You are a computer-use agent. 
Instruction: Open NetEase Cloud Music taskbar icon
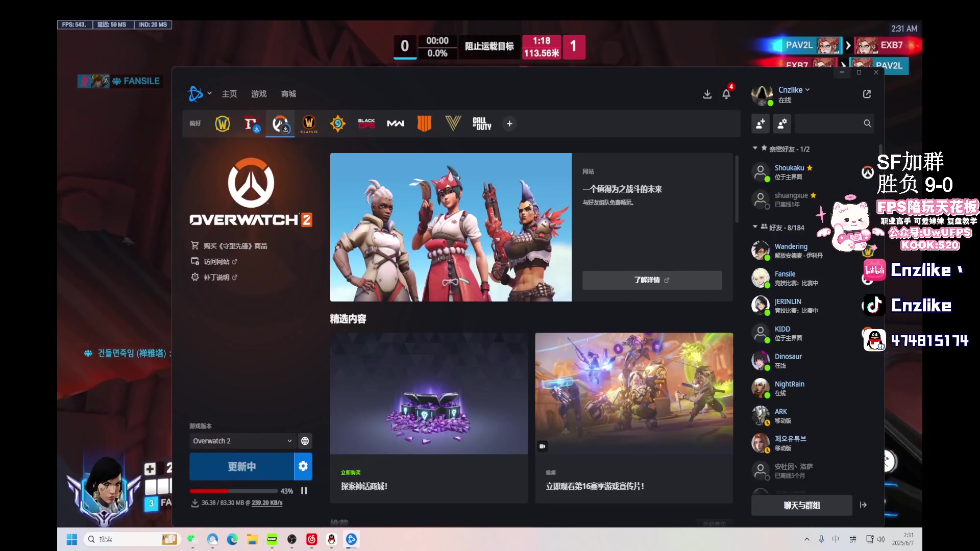(312, 539)
